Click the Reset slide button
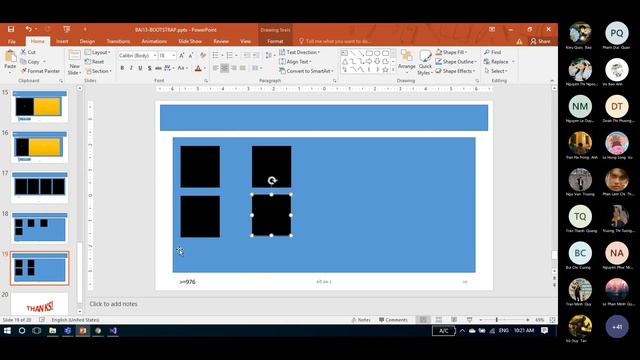This screenshot has height=360, width=640. [95, 62]
